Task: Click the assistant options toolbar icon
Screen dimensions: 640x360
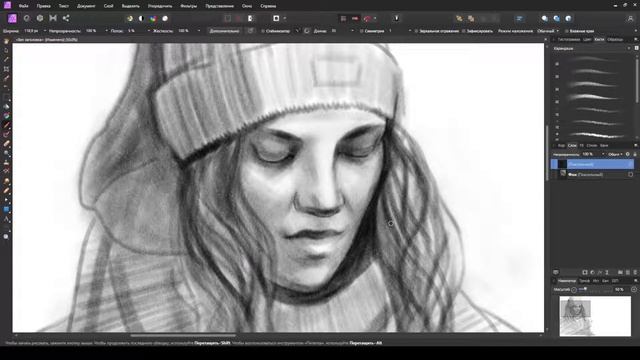Action: click(x=396, y=18)
